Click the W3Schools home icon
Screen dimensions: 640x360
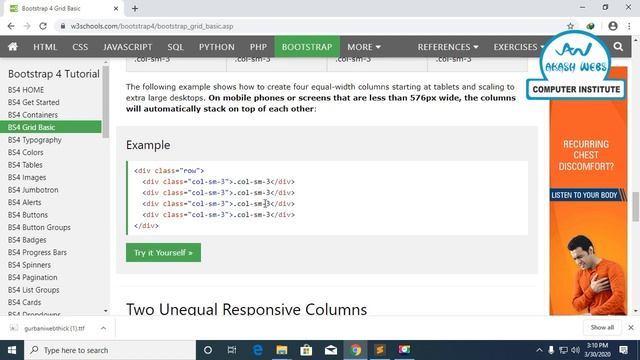click(x=13, y=47)
